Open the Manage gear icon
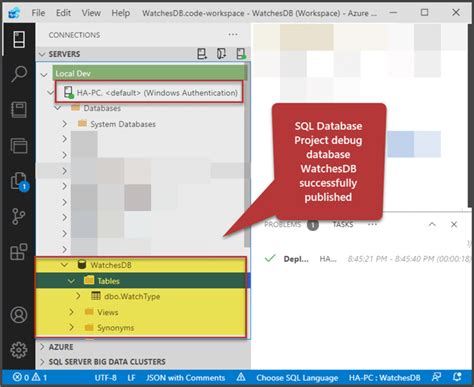This screenshot has height=387, width=474. [19, 350]
